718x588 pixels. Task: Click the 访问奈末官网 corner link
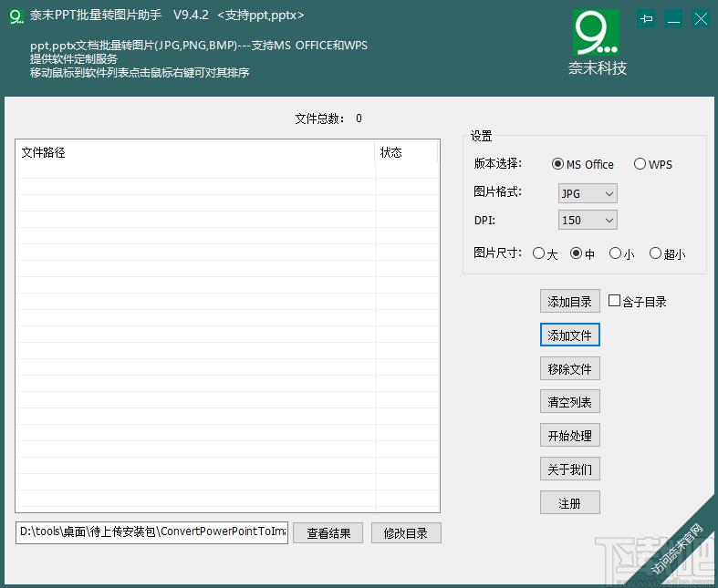677,548
